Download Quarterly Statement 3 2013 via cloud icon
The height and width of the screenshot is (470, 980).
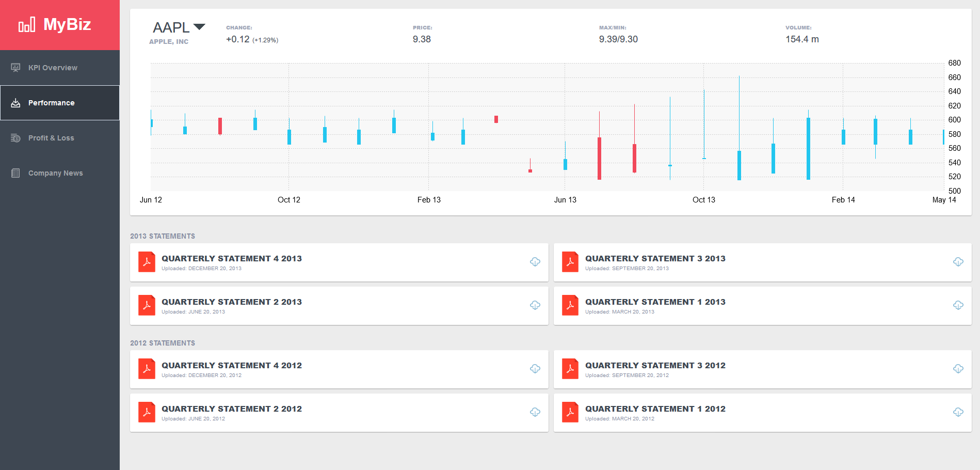click(x=958, y=262)
